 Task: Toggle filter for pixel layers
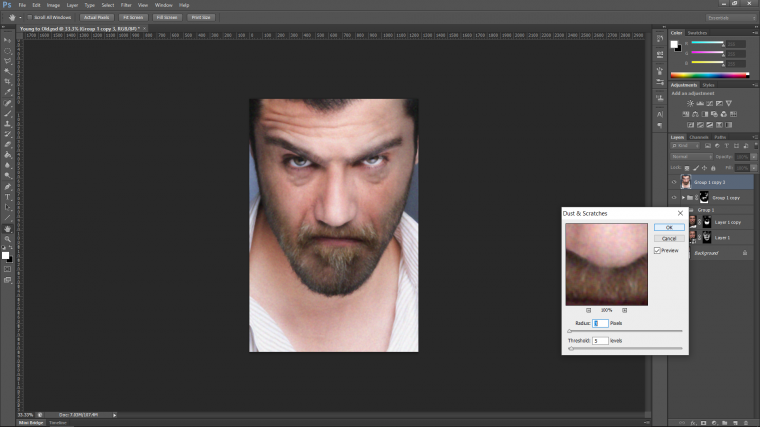708,146
